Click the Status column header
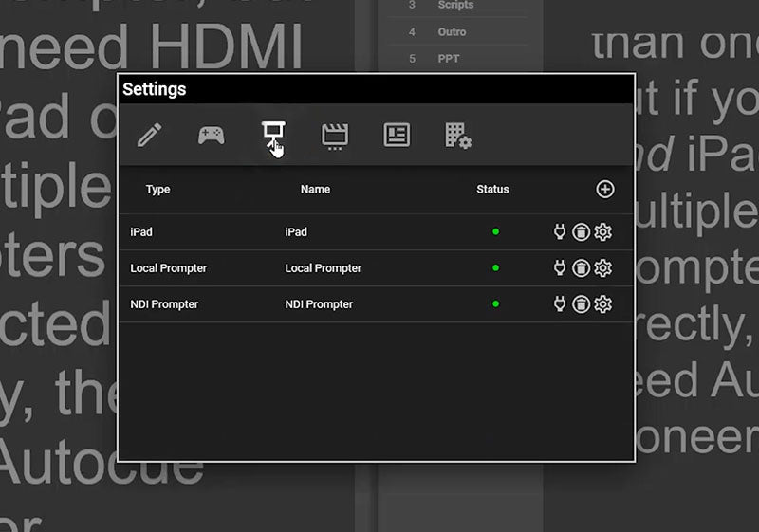 tap(492, 189)
